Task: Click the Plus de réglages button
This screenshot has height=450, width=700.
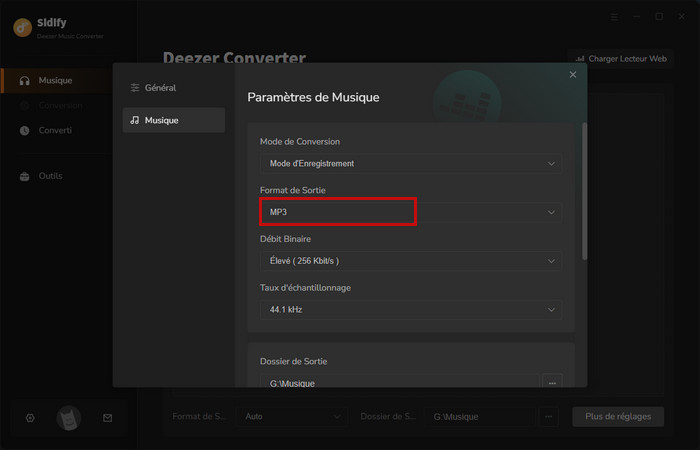Action: pyautogui.click(x=617, y=416)
